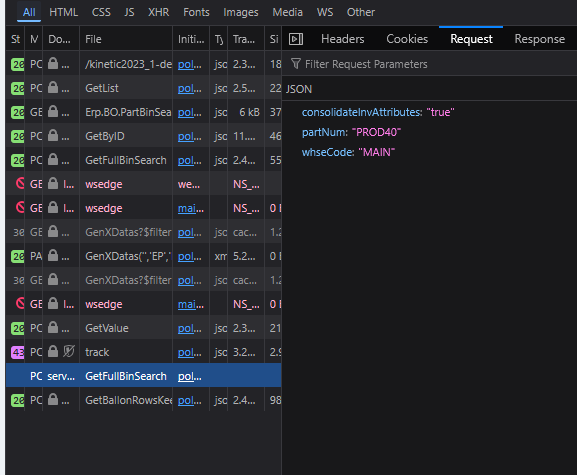Screen dimensions: 577x475
Task: Open the Cookies tab
Action: [407, 39]
